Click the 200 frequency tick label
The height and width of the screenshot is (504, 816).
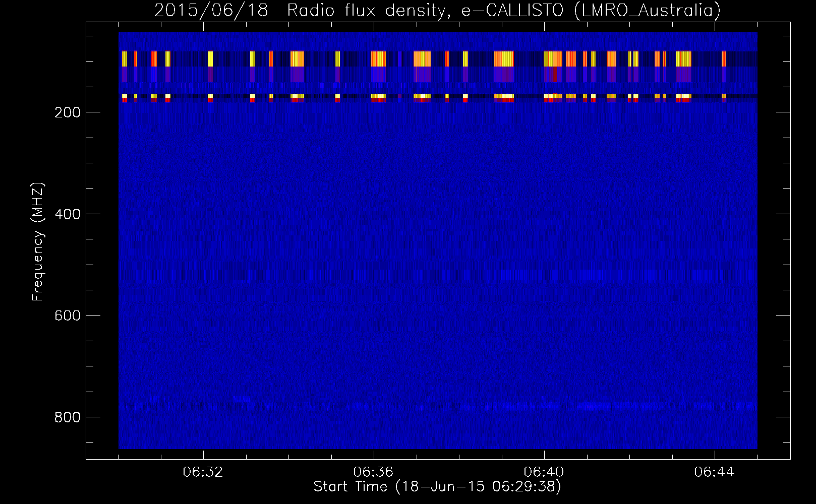click(68, 112)
